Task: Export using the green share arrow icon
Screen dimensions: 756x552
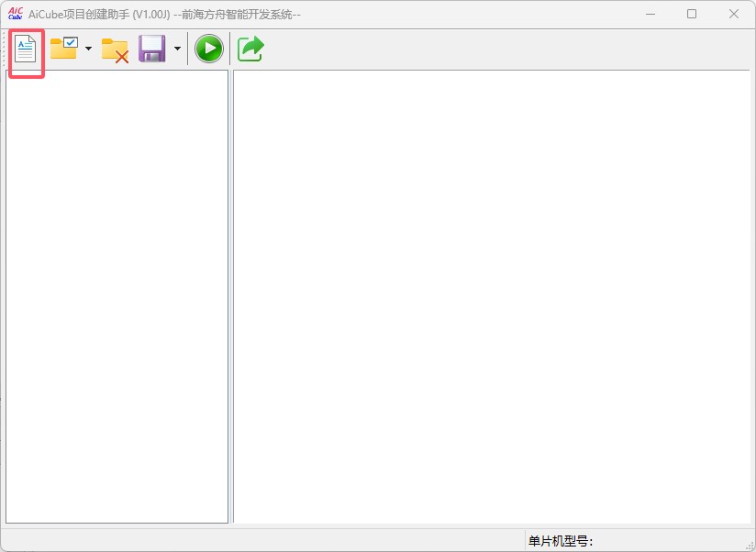Action: pyautogui.click(x=250, y=49)
